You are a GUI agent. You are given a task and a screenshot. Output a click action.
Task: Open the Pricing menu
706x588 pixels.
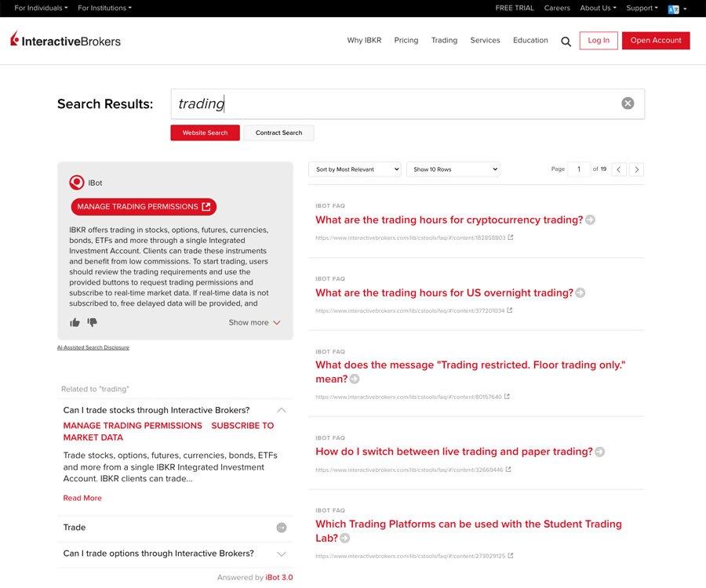pyautogui.click(x=406, y=41)
